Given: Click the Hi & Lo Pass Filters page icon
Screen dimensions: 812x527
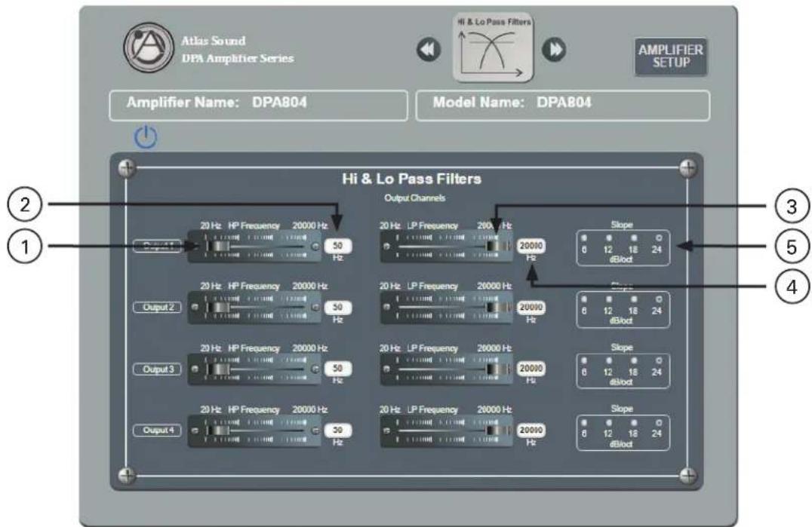Looking at the screenshot, I should [x=493, y=47].
